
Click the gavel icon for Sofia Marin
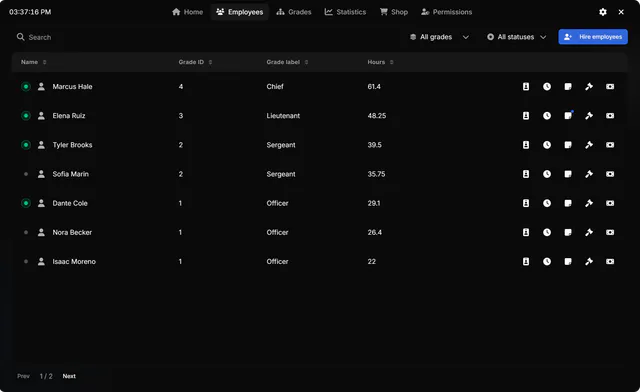click(x=589, y=174)
